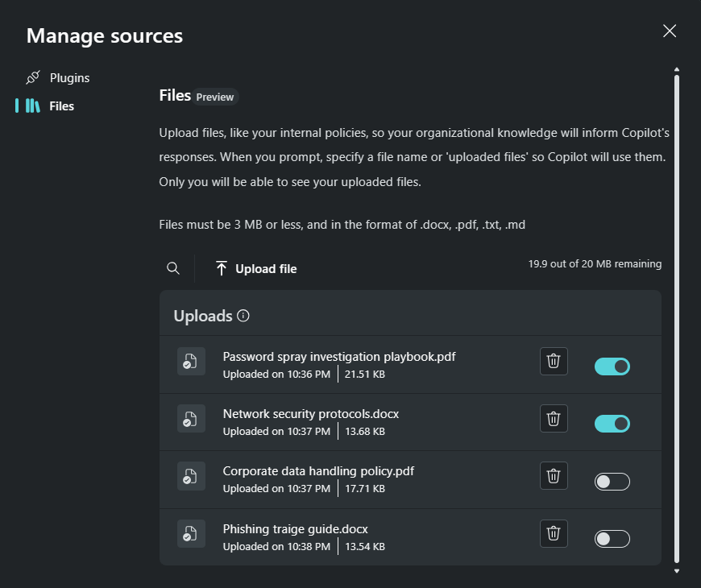Click the Corporate data handling policy.pdf filename
Image resolution: width=701 pixels, height=588 pixels.
tap(318, 471)
